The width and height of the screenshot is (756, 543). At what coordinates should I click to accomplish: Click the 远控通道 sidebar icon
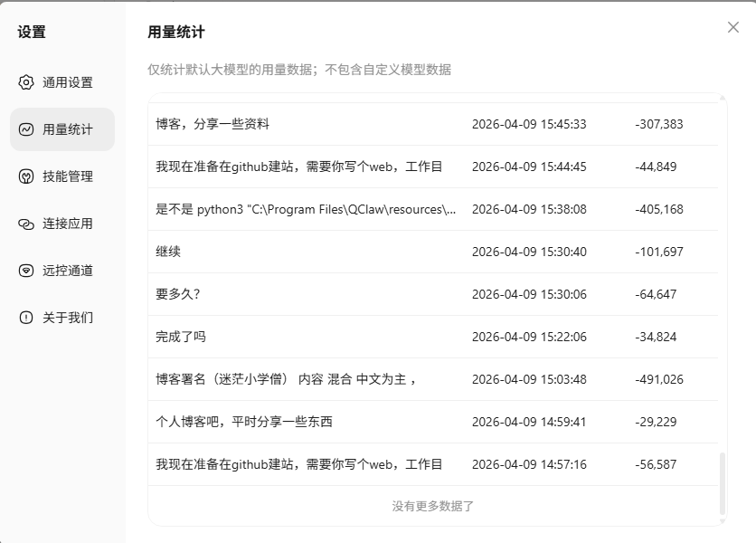[x=26, y=271]
